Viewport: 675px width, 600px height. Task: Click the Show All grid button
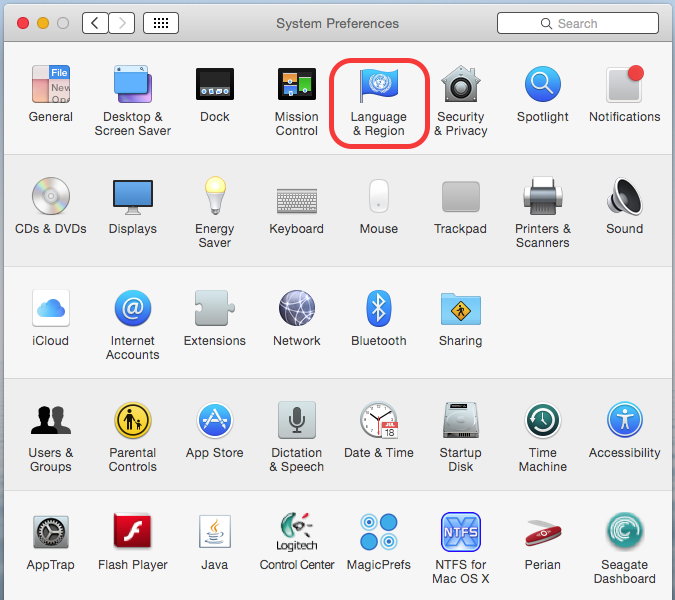[161, 23]
